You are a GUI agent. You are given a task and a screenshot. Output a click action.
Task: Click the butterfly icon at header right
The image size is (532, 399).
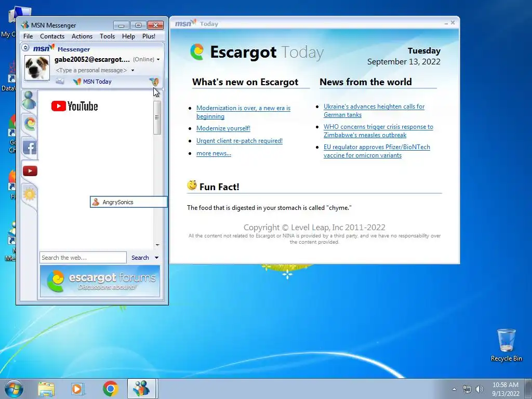coord(154,82)
